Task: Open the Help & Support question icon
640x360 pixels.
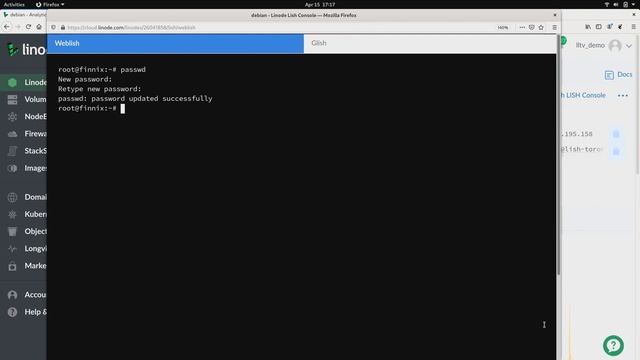Action: point(12,312)
